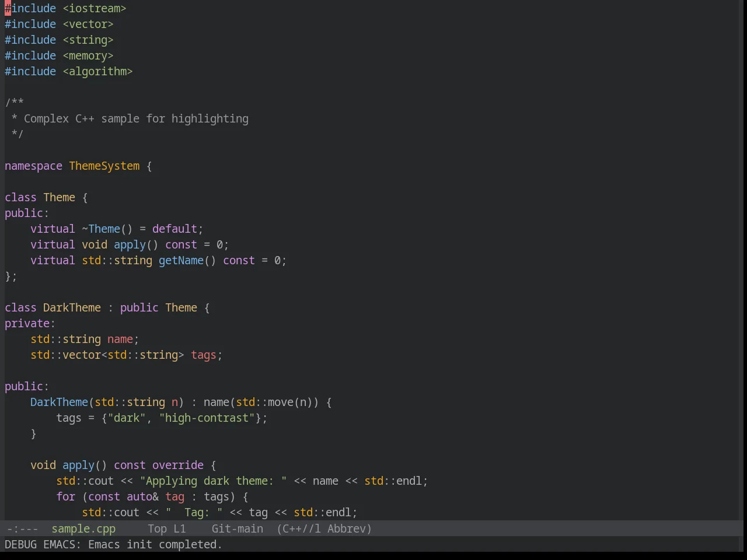Click on 'DarkTheme' in the class declaration

pos(72,307)
